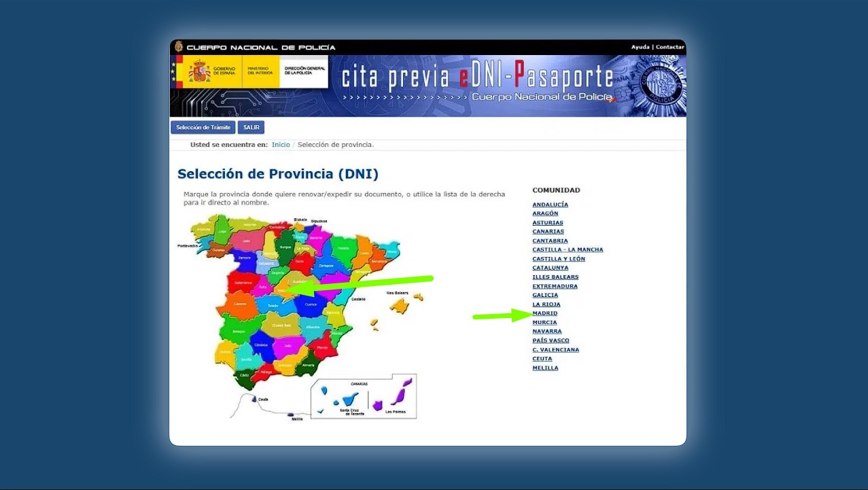Click the Melilla marker on the map

291,414
